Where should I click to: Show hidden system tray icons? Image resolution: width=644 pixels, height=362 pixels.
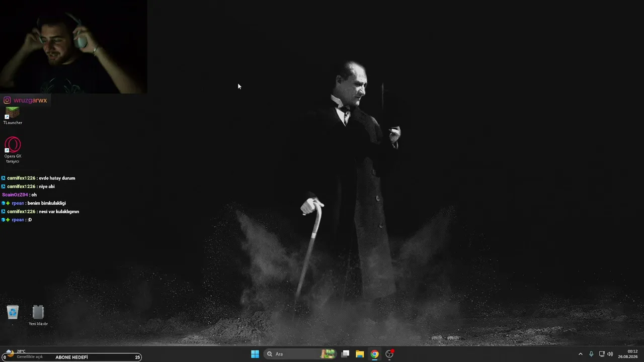(580, 354)
